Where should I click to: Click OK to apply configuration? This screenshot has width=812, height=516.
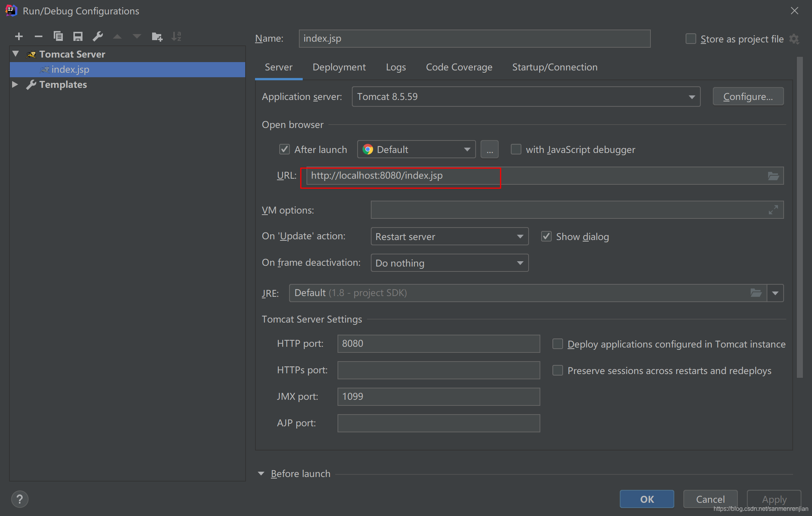point(646,497)
